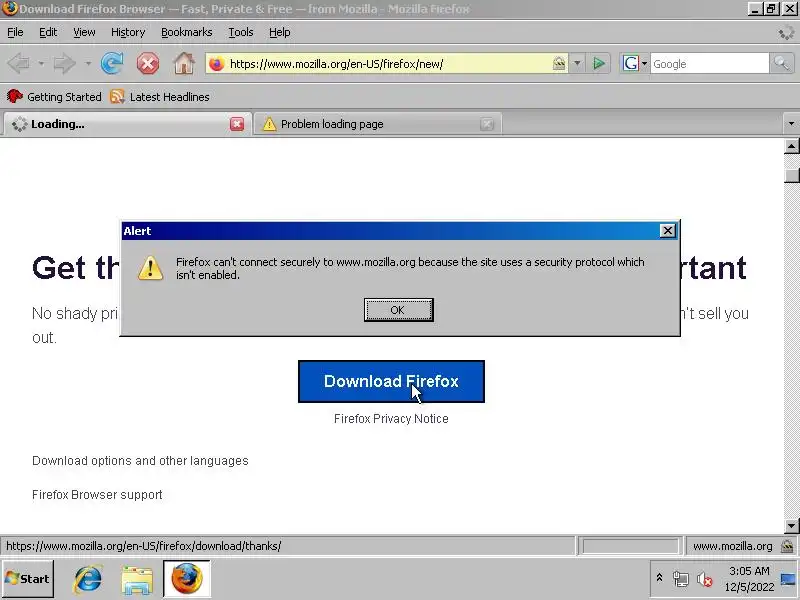
Task: Open Download options and other languages link
Action: [140, 461]
